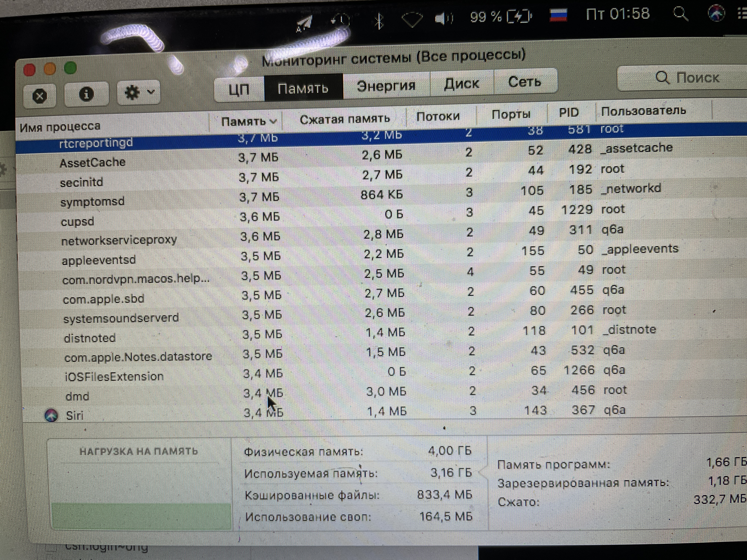This screenshot has height=560, width=747.
Task: Select the AssetCache process
Action: [92, 163]
